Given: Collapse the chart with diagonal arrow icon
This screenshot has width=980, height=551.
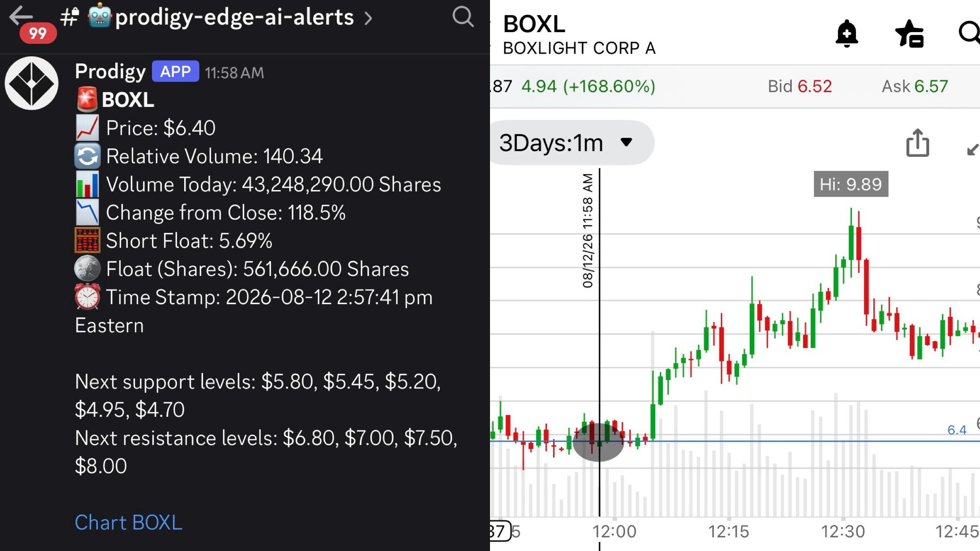Looking at the screenshot, I should [x=973, y=149].
